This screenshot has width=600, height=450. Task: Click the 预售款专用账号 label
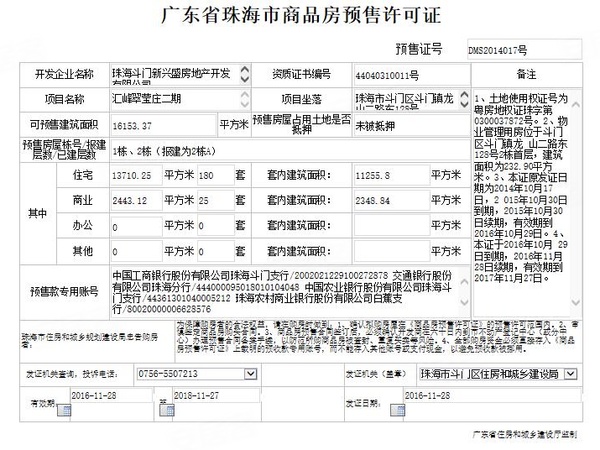tap(64, 292)
